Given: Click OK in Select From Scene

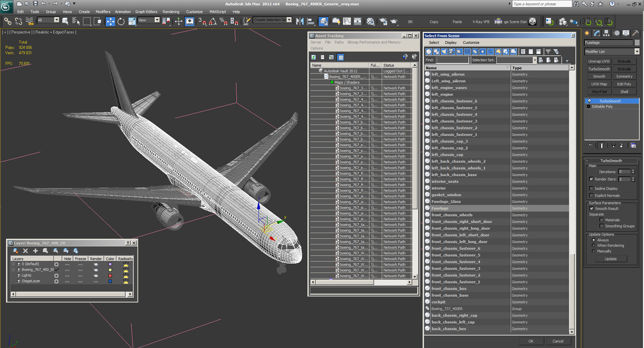Looking at the screenshot, I should [x=531, y=341].
